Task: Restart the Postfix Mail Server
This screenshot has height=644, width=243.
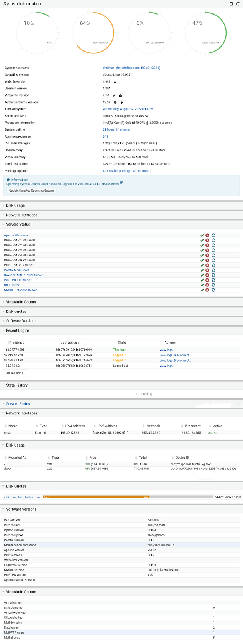Action: click(213, 270)
